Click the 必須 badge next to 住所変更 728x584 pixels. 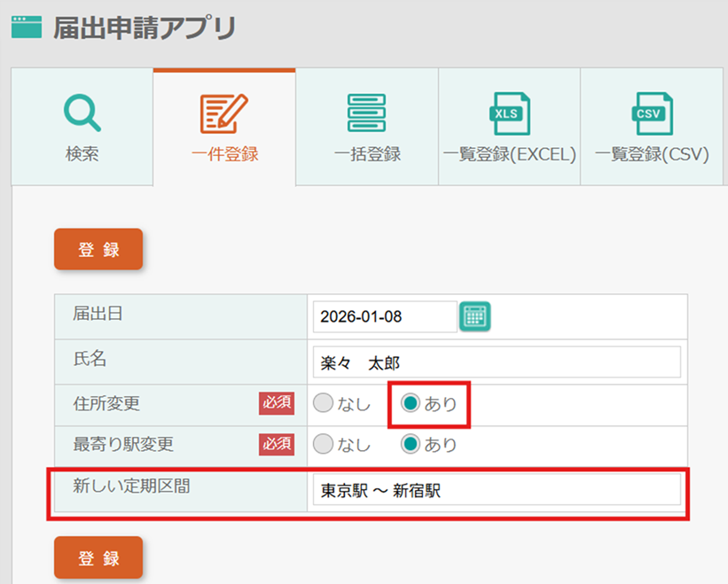pyautogui.click(x=276, y=403)
